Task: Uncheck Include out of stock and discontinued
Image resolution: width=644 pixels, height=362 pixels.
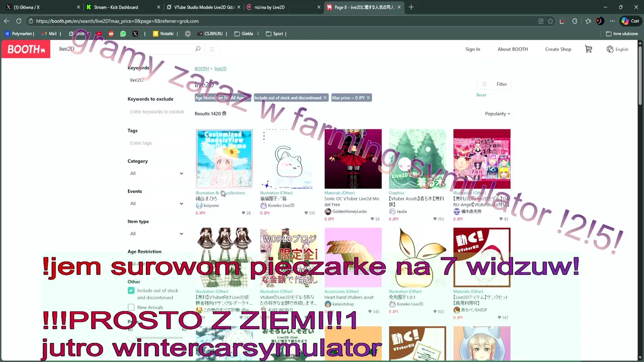Action: [131, 291]
